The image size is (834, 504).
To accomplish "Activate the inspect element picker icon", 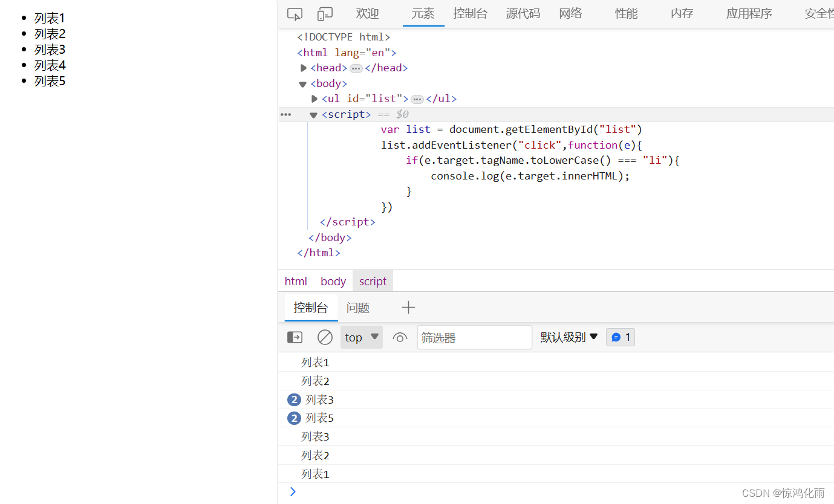I will (x=295, y=14).
